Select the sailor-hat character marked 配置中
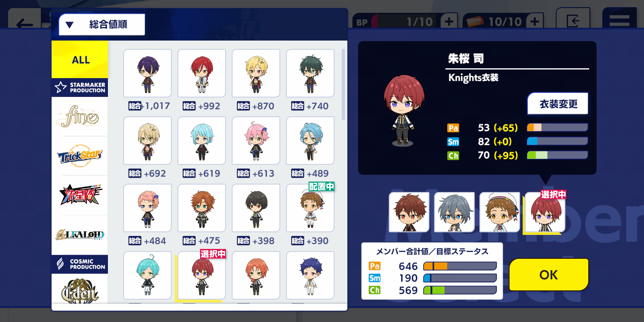Screen dimensions: 644x322 [310, 208]
